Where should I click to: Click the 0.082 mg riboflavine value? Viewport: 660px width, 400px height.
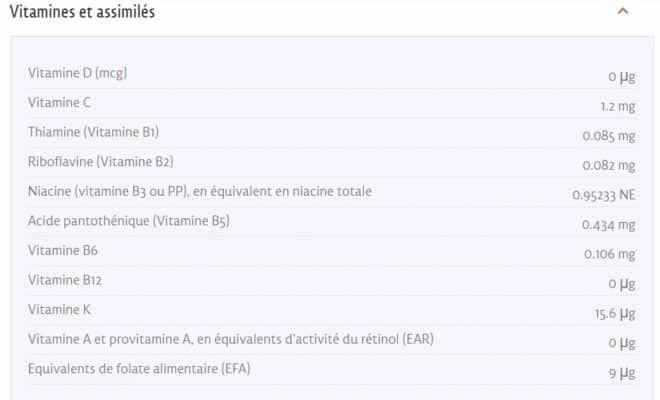click(x=609, y=165)
